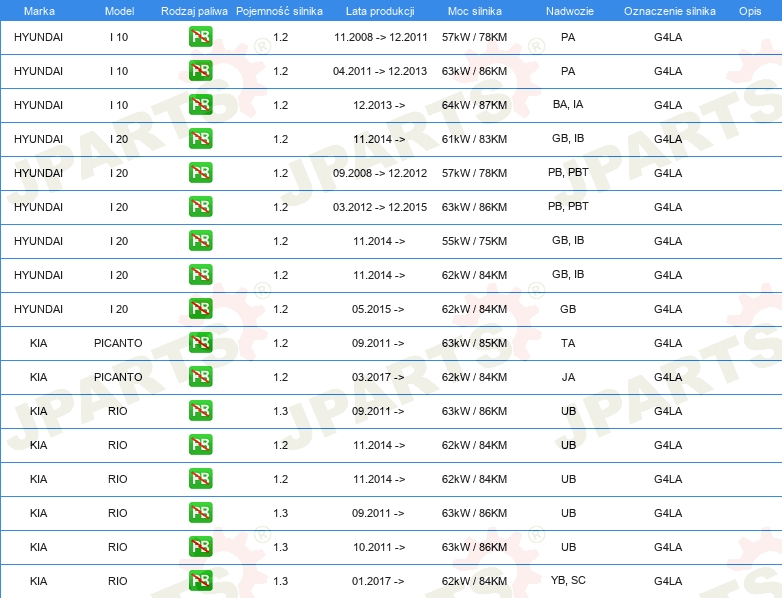Viewport: 782px width, 598px height.
Task: Click the YB, SC body cell
Action: click(x=568, y=580)
